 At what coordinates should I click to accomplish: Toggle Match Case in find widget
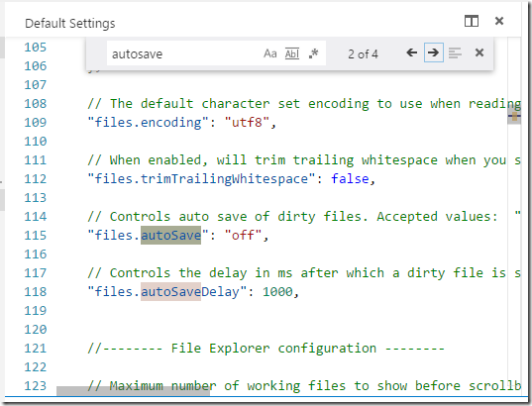pyautogui.click(x=270, y=53)
